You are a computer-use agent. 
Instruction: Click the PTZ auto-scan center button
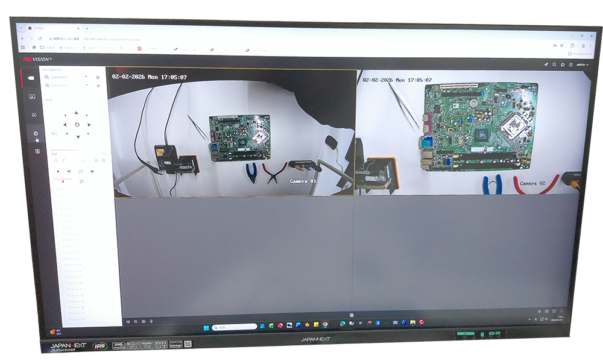click(x=77, y=124)
